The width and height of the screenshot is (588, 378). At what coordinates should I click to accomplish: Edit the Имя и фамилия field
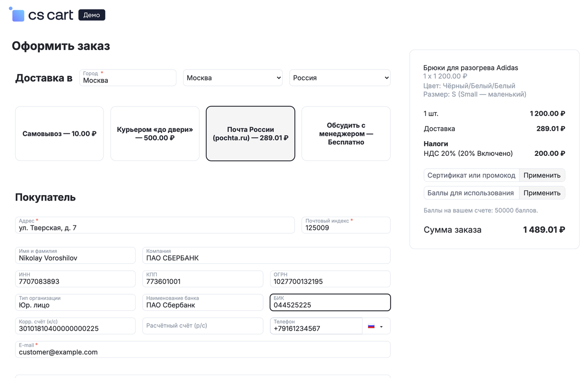pyautogui.click(x=75, y=255)
